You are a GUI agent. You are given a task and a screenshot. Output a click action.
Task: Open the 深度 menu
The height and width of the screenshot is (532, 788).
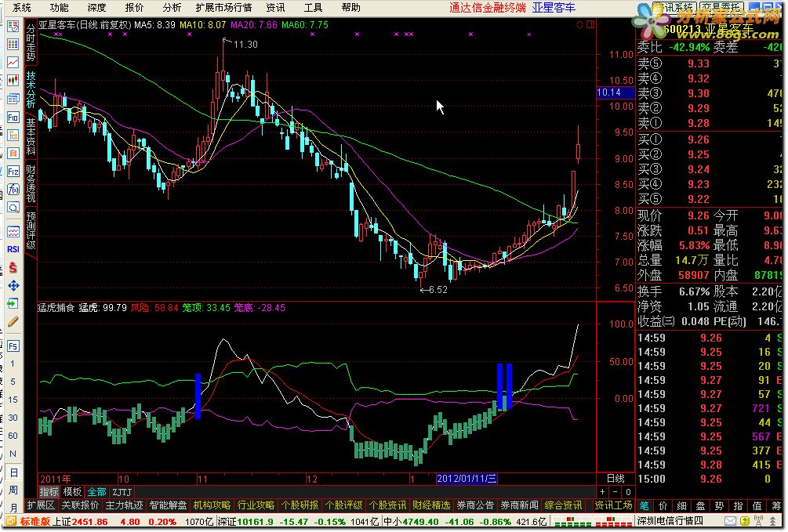[x=96, y=8]
